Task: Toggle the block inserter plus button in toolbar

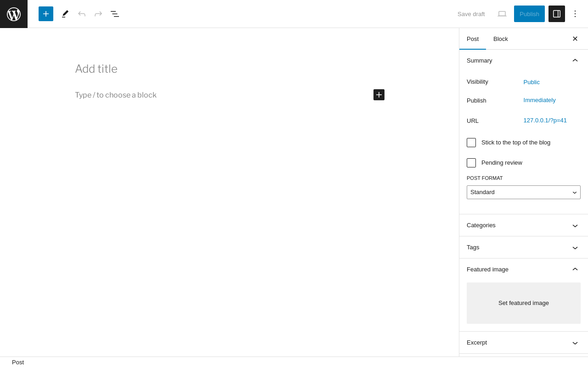Action: tap(46, 14)
